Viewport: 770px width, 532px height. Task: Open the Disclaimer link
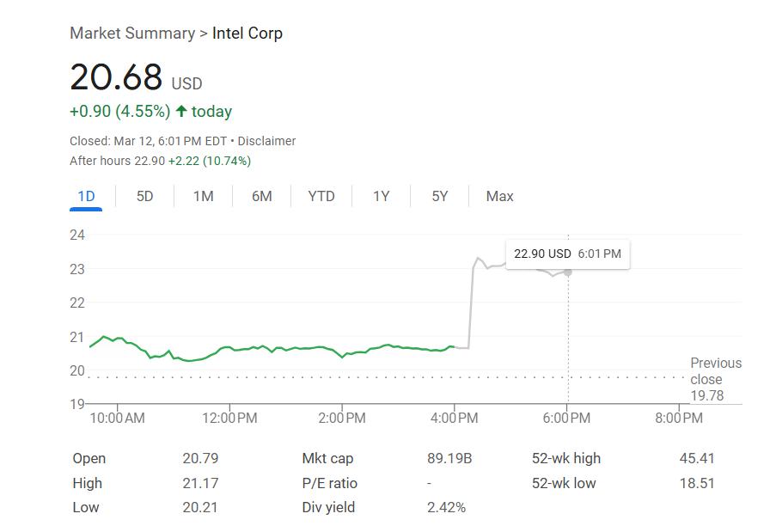pyautogui.click(x=266, y=141)
